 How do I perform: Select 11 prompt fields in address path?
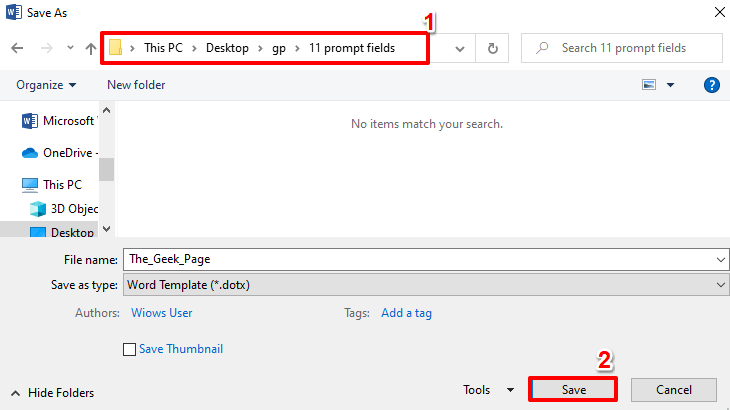[352, 48]
